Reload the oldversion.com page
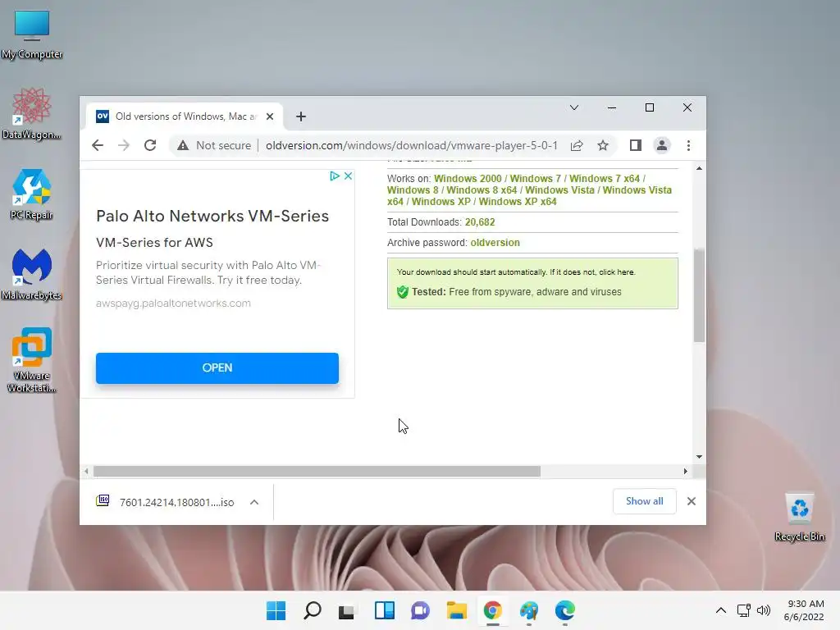The height and width of the screenshot is (630, 840). coord(150,145)
